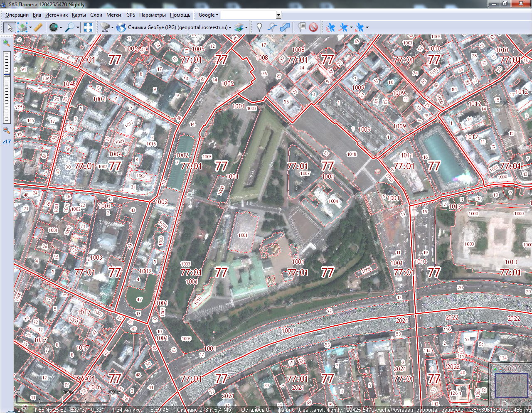
Task: Click zoom in magnifier above slider
Action: point(6,43)
